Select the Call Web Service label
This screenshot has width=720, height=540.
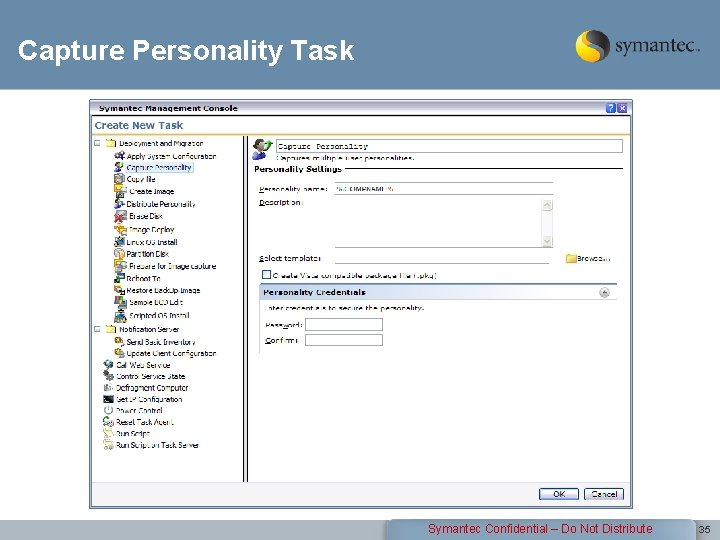click(143, 365)
